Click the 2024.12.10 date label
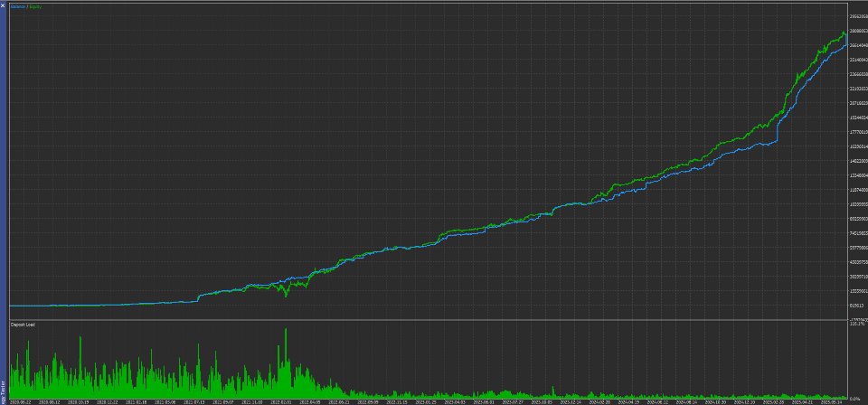 [744, 402]
